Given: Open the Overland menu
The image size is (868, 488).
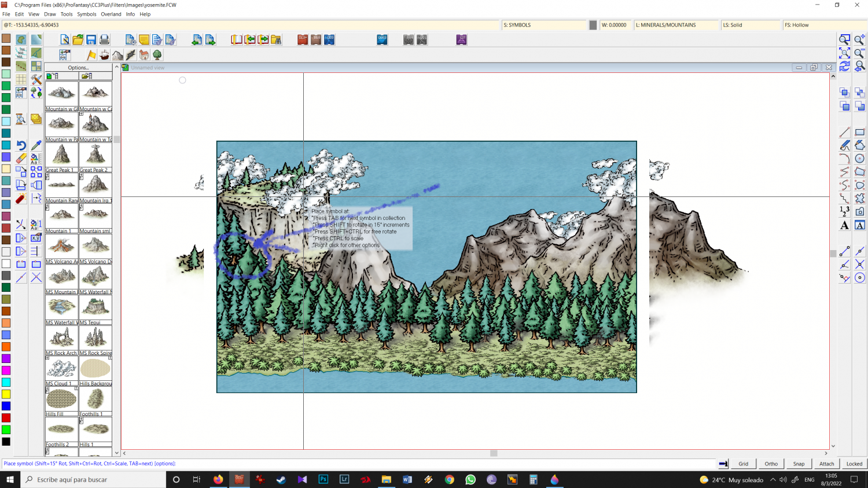Looking at the screenshot, I should (x=111, y=14).
